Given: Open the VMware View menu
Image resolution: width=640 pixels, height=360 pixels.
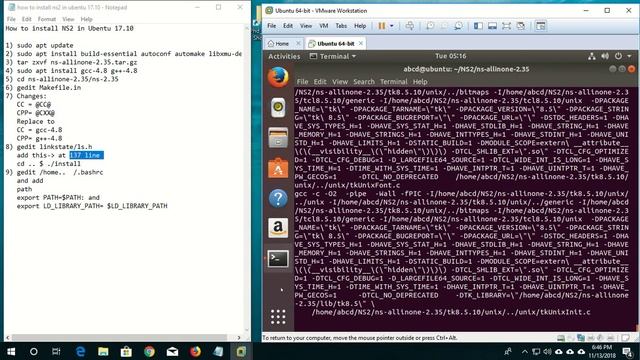Looking at the screenshot, I should (x=306, y=26).
